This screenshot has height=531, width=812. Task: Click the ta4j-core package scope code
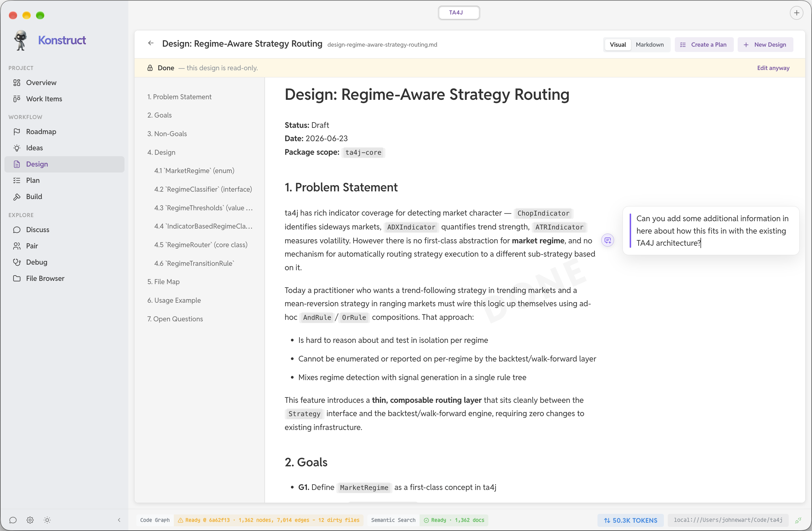tap(363, 152)
